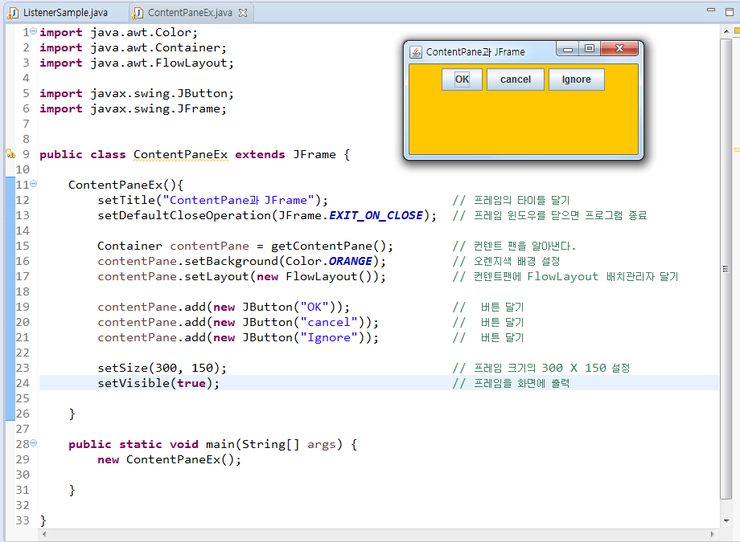Click the Java file icon on ContentPaneEx.java tab
This screenshot has height=542, width=740.
(138, 13)
